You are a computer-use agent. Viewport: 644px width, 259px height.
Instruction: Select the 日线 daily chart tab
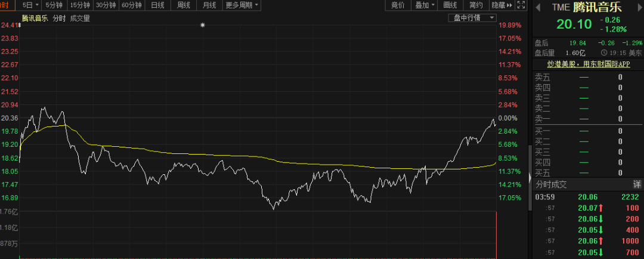click(157, 5)
